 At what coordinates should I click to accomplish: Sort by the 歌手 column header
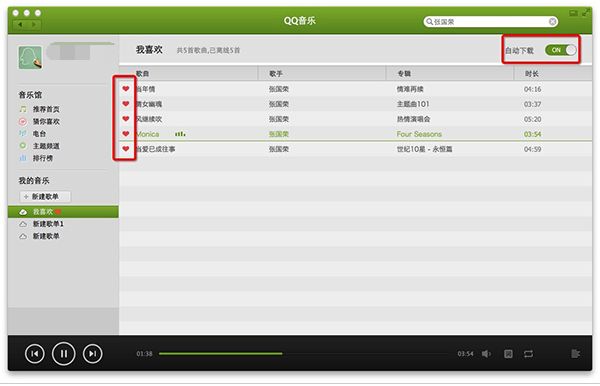322,73
